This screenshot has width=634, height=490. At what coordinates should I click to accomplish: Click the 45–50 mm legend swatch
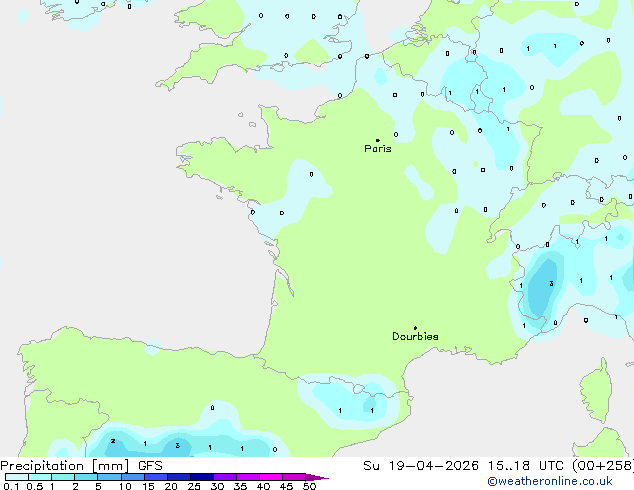coord(294,477)
